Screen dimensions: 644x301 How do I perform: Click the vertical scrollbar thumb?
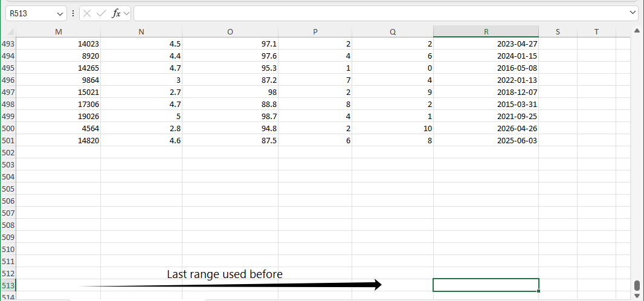pyautogui.click(x=637, y=285)
